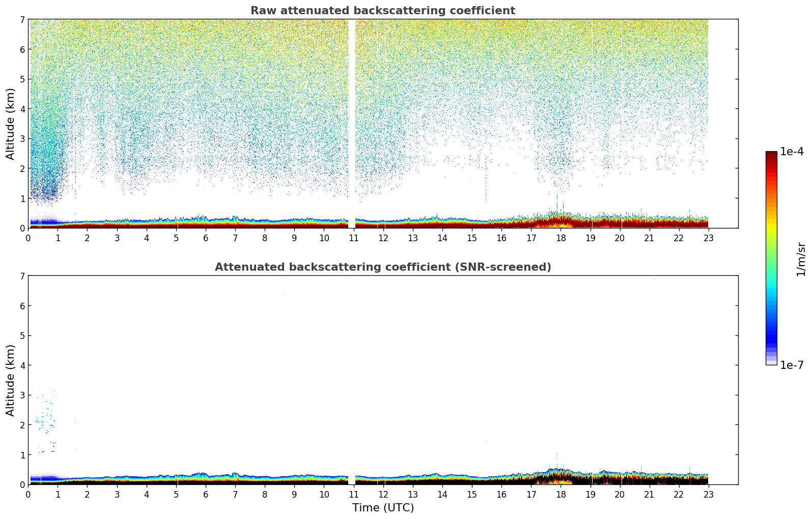
Task: Select the colorbar unit label "1/m/sr"
Action: (x=801, y=259)
